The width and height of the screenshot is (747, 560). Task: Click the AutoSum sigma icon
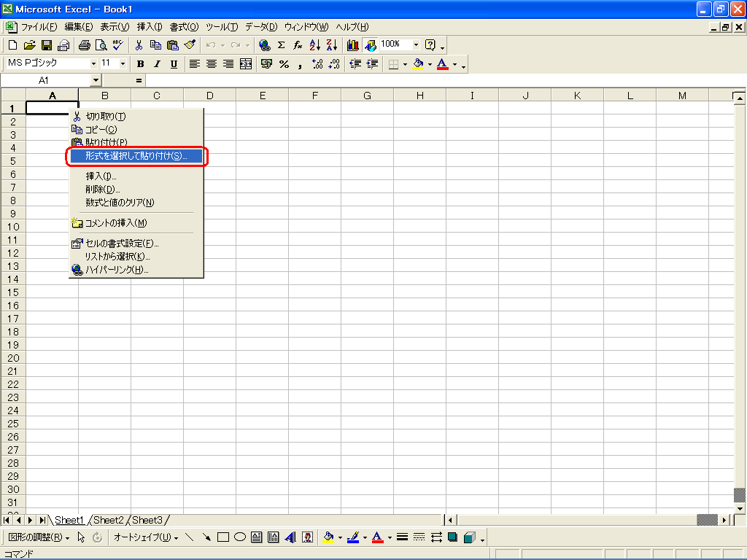pyautogui.click(x=281, y=45)
